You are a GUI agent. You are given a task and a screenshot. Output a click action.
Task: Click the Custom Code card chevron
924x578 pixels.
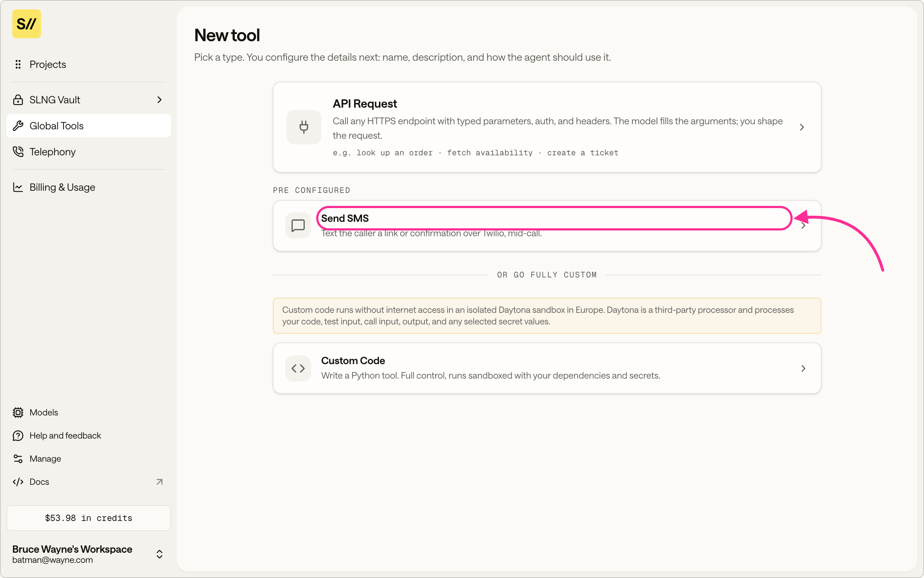coord(803,368)
